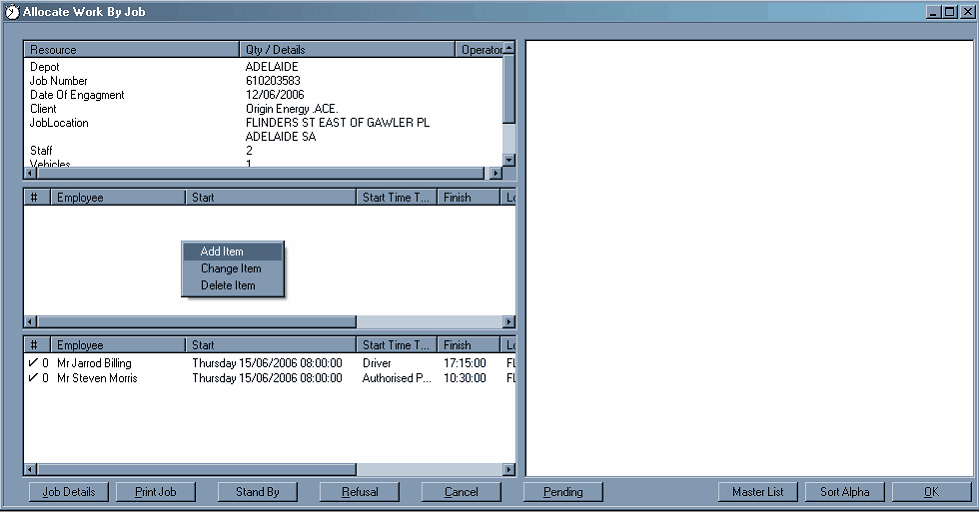Sort employees with Sort Alpha button

[x=845, y=492]
